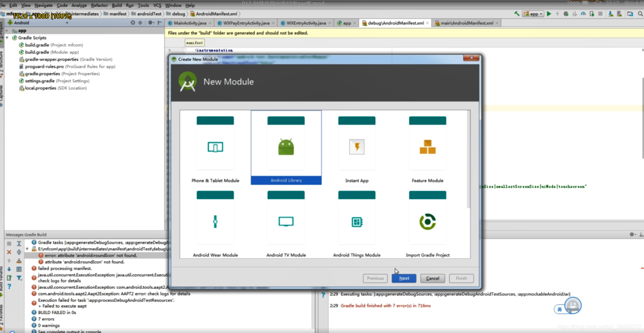Image resolution: width=644 pixels, height=333 pixels.
Task: Click the Debug app bug icon
Action: click(x=566, y=14)
